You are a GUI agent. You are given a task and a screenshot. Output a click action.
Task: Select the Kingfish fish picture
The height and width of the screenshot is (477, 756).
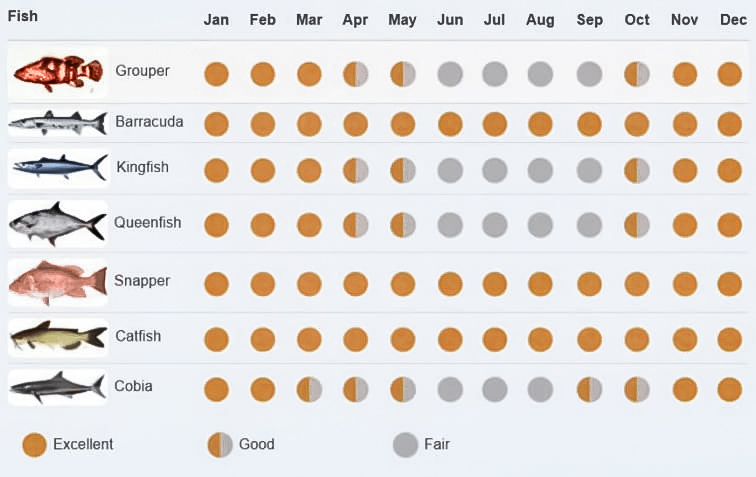click(58, 168)
